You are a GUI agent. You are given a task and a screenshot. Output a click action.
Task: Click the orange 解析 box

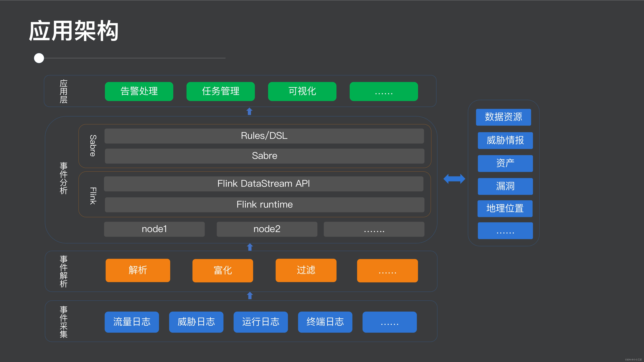[x=138, y=271]
